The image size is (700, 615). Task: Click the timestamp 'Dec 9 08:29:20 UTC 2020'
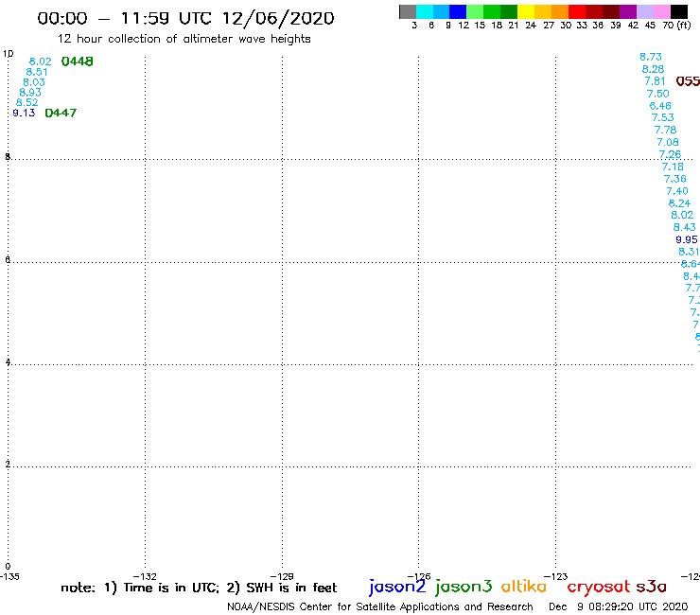(619, 606)
